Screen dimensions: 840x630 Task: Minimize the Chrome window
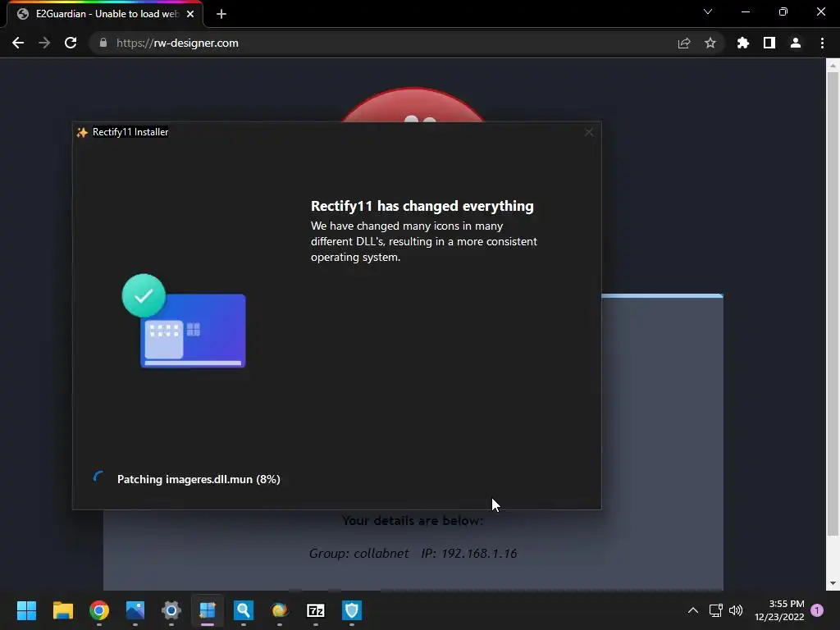point(746,11)
